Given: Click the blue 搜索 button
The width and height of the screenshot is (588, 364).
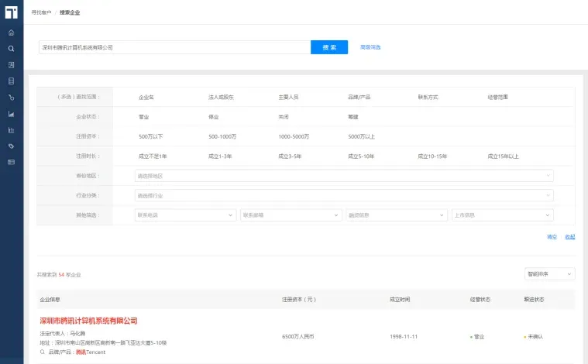Looking at the screenshot, I should click(329, 47).
